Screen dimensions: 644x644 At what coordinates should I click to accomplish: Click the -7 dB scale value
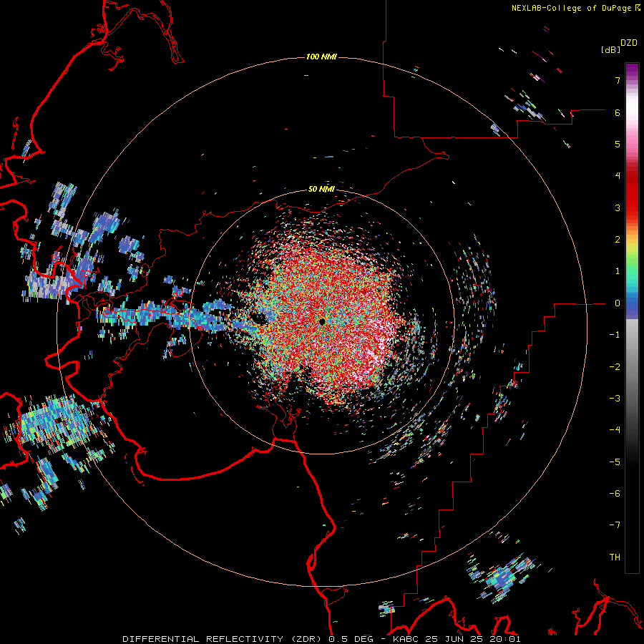point(615,525)
